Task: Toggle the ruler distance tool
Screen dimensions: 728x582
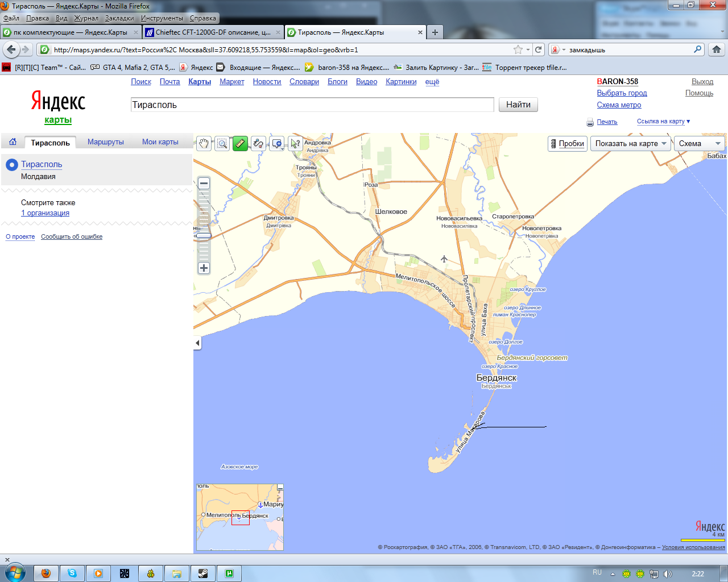Action: [x=240, y=144]
